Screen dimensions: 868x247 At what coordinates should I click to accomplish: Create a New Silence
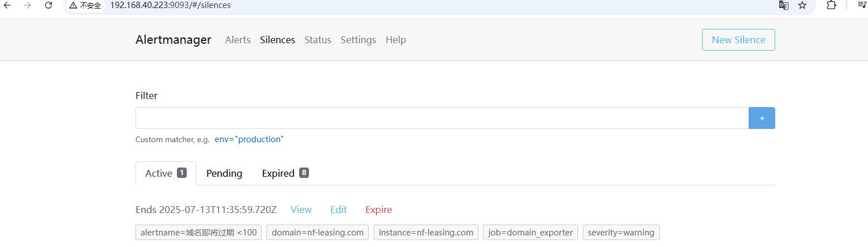[738, 40]
